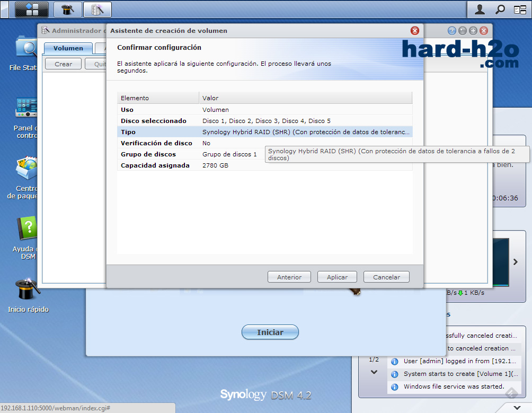Select the 'Disco 1, Disco 2, Disco 3, Disco 4, Disco 5' value
Image resolution: width=532 pixels, height=413 pixels.
click(267, 121)
